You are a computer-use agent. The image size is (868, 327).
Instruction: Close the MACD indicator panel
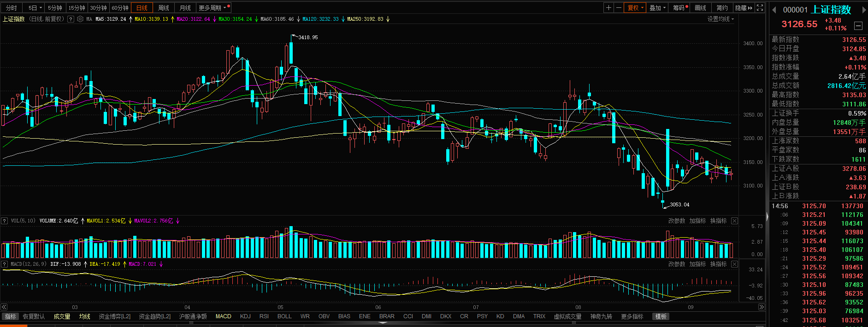tap(735, 264)
